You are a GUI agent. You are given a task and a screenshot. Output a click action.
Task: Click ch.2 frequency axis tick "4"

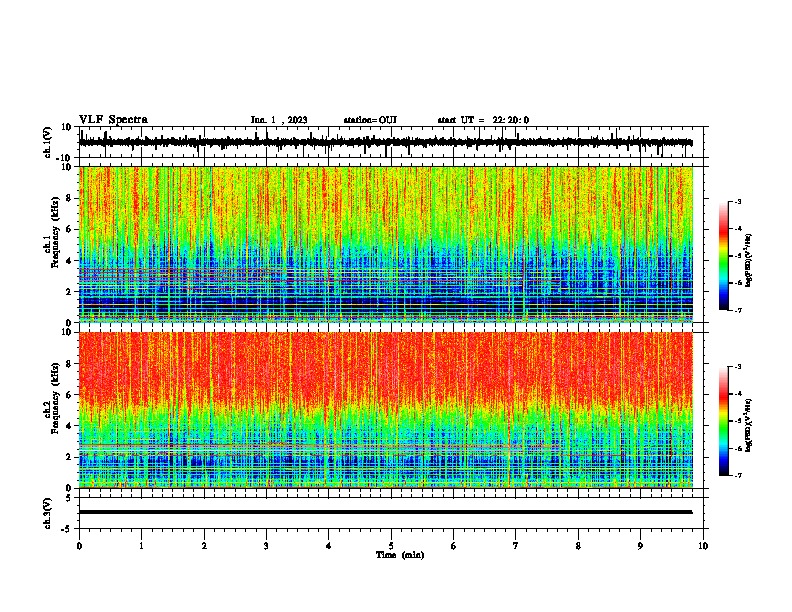pyautogui.click(x=69, y=426)
